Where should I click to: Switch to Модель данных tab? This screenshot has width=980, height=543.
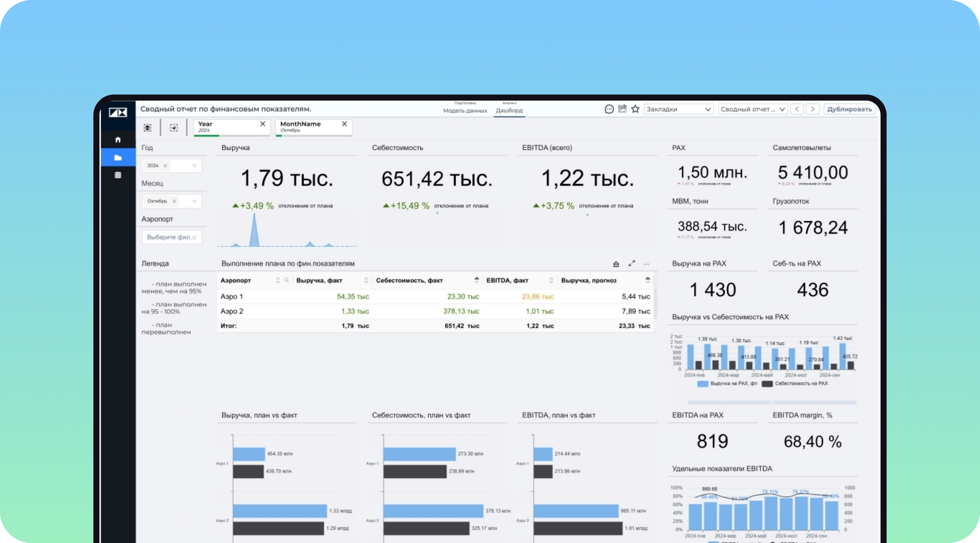[465, 110]
